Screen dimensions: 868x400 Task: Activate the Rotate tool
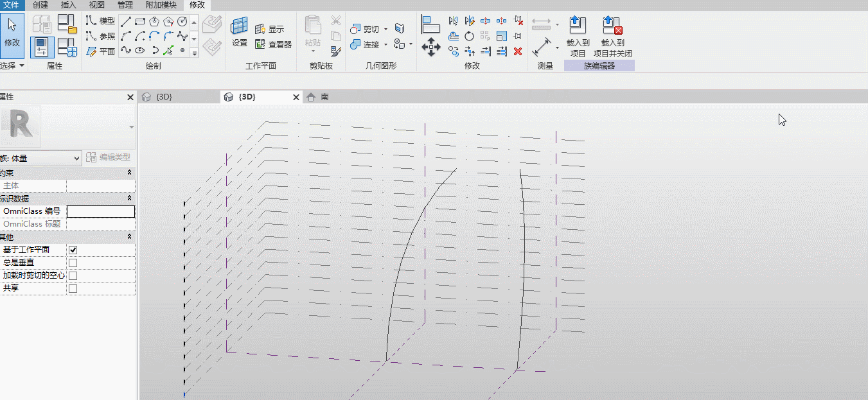tap(470, 36)
